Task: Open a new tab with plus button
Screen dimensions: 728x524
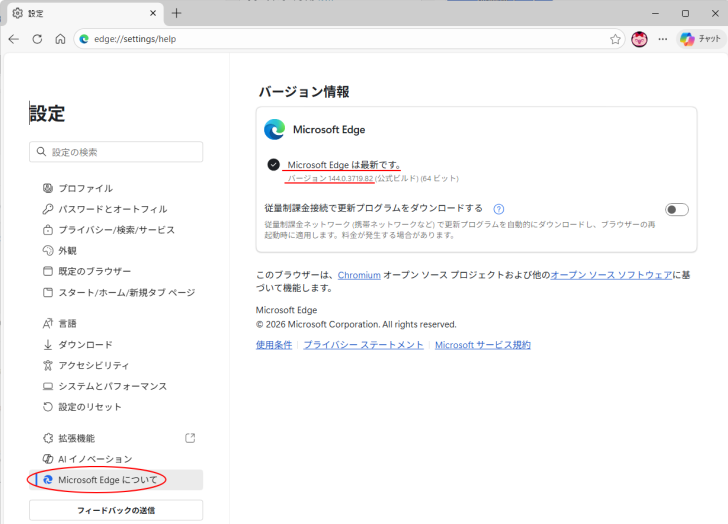Action: pos(176,13)
